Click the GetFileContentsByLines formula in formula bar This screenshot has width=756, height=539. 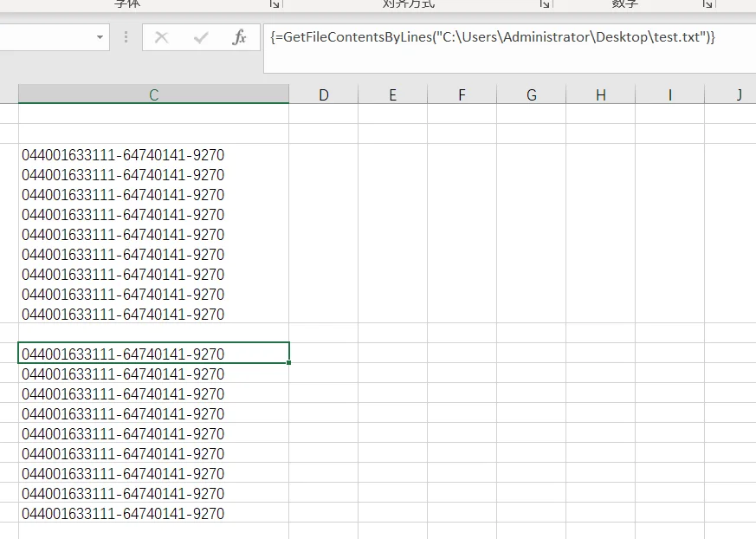(x=492, y=37)
